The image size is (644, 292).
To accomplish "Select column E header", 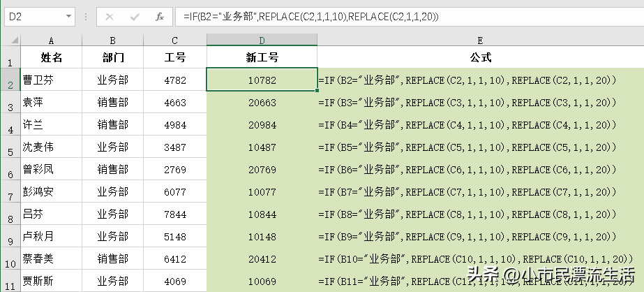I will pos(481,41).
